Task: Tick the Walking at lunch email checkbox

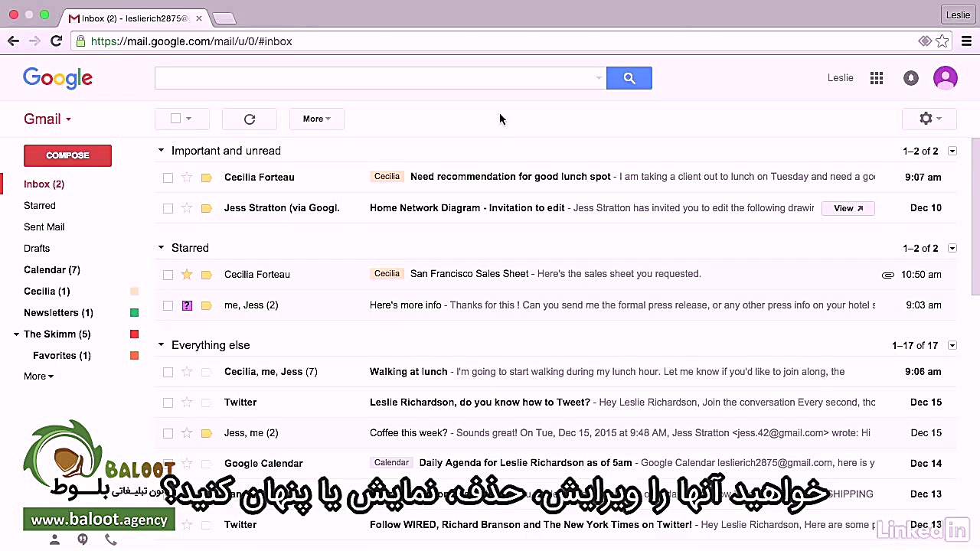Action: click(168, 372)
